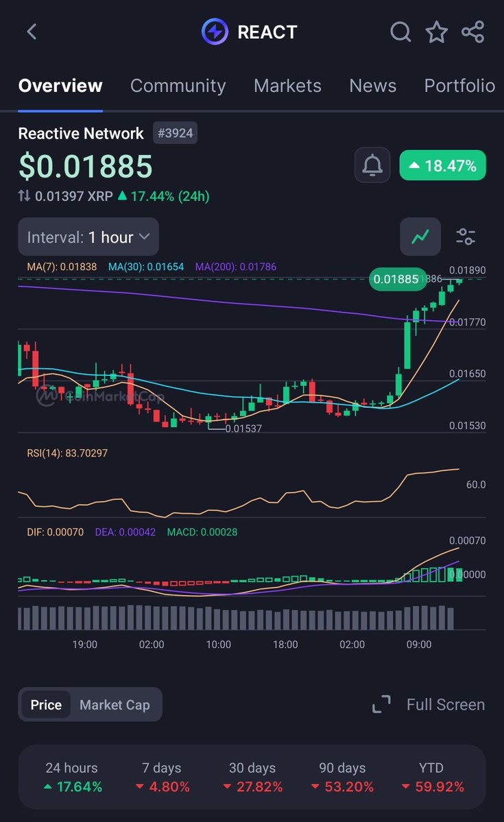Tap the 18.47% change badge
504x822 pixels.
pos(443,166)
